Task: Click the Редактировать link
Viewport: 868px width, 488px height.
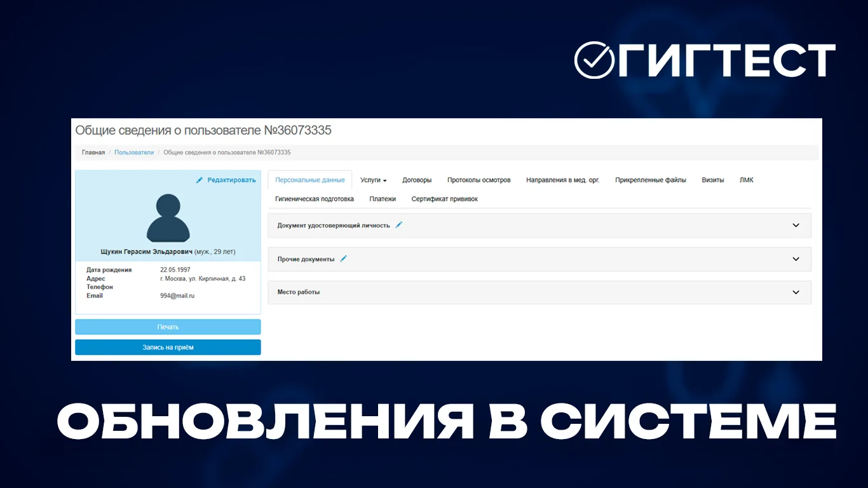Action: click(231, 180)
